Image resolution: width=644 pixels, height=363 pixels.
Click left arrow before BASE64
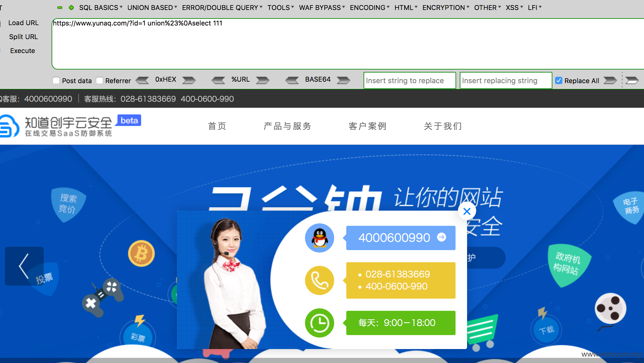[292, 80]
